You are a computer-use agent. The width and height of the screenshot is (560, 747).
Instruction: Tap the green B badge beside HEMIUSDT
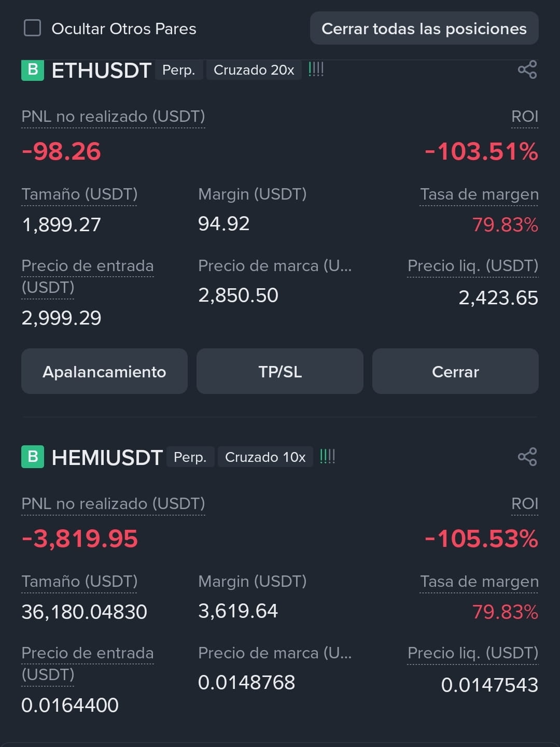click(32, 457)
